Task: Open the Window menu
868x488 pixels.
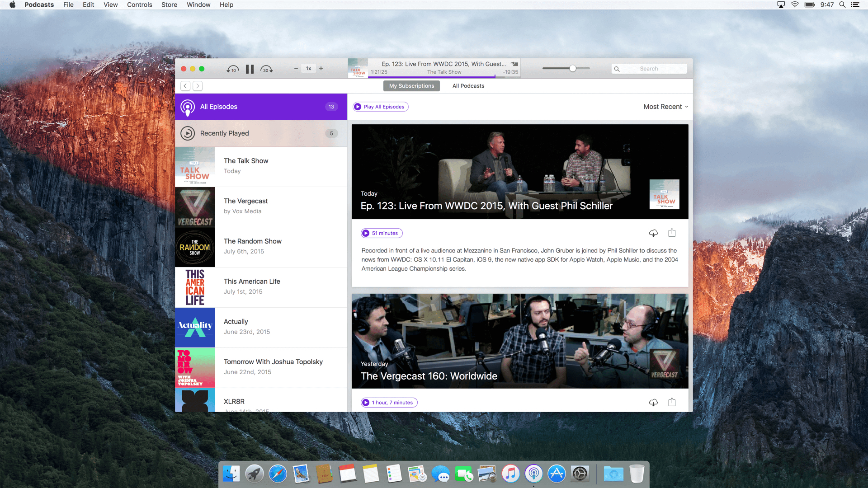Action: point(198,5)
